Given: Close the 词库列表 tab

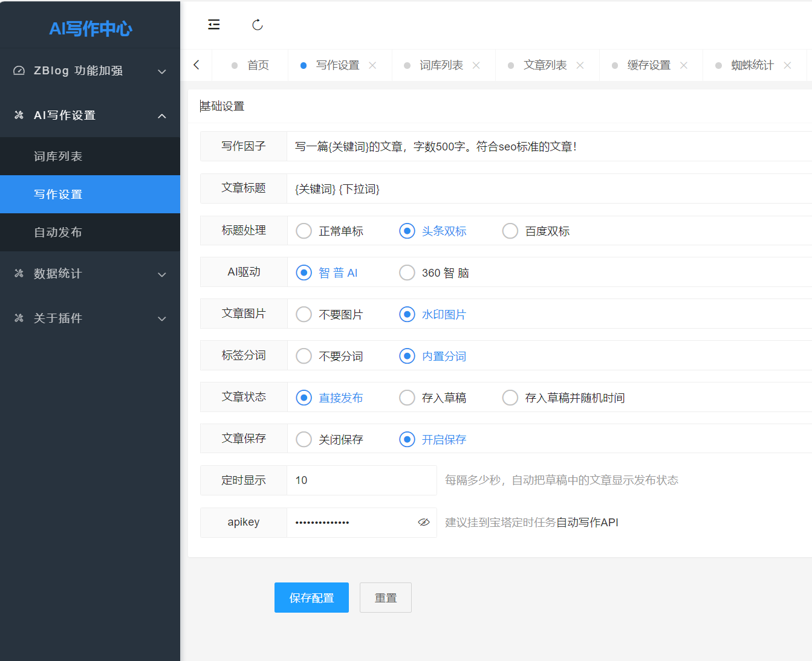Looking at the screenshot, I should point(476,65).
